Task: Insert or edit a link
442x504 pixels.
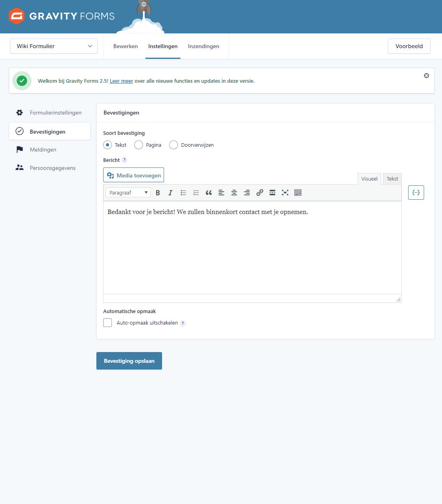Action: point(260,193)
